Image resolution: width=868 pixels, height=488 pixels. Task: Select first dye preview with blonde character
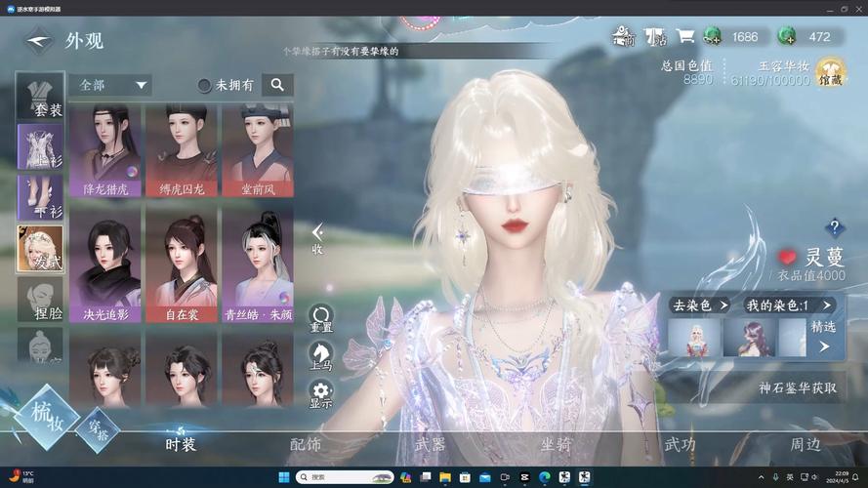pyautogui.click(x=695, y=338)
